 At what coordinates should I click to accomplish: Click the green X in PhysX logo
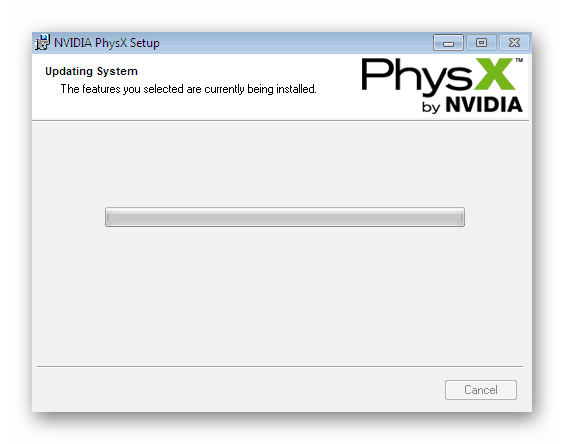point(495,74)
